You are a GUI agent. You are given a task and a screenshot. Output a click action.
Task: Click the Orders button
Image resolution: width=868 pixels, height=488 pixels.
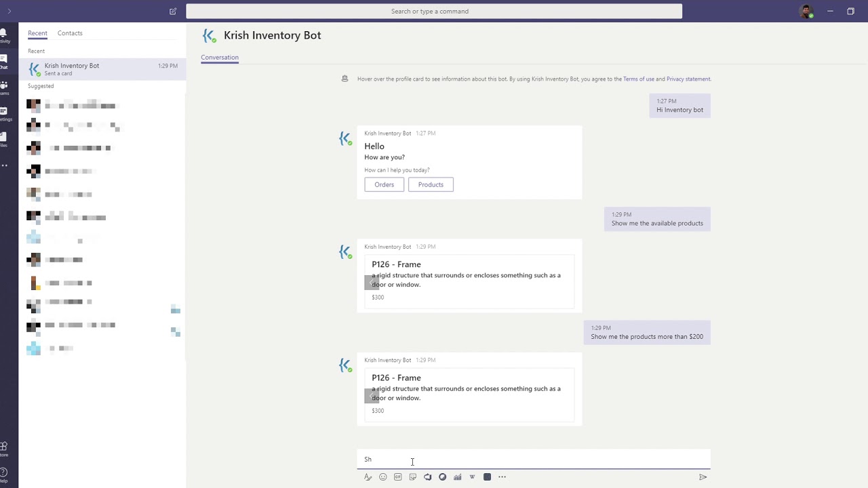point(384,184)
